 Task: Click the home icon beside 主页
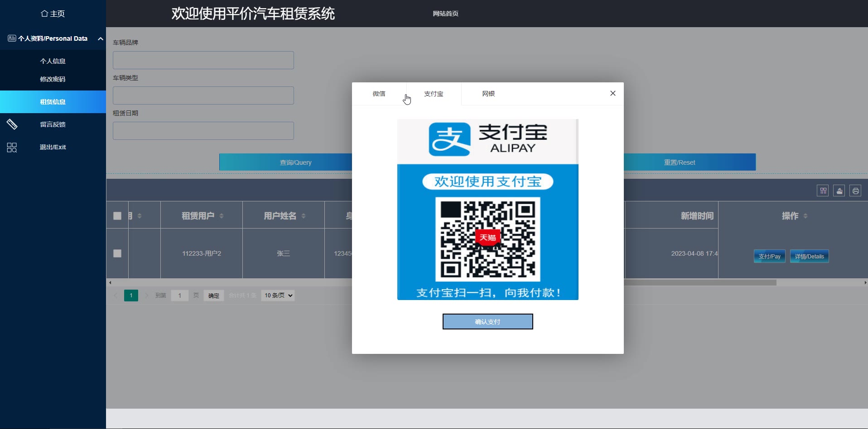[44, 14]
